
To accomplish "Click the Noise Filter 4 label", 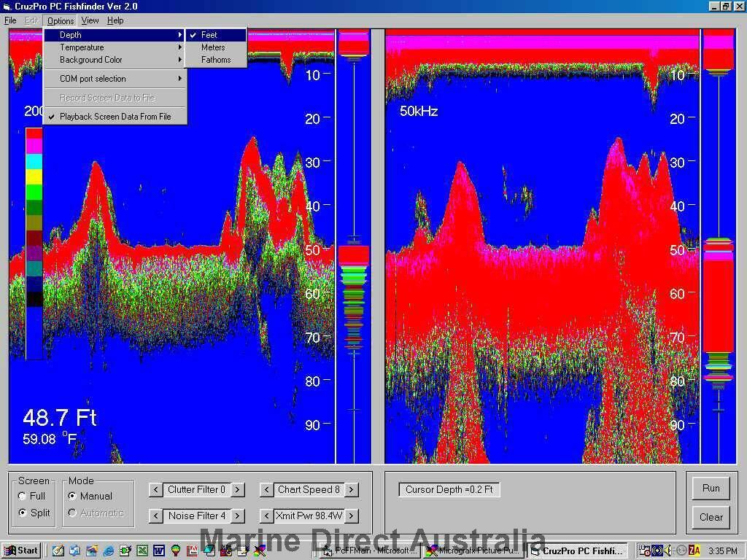I will pyautogui.click(x=196, y=516).
